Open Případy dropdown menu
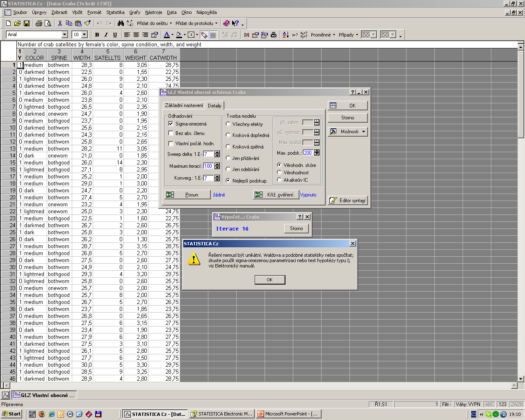Screen dimensions: 525x420 (x=348, y=35)
